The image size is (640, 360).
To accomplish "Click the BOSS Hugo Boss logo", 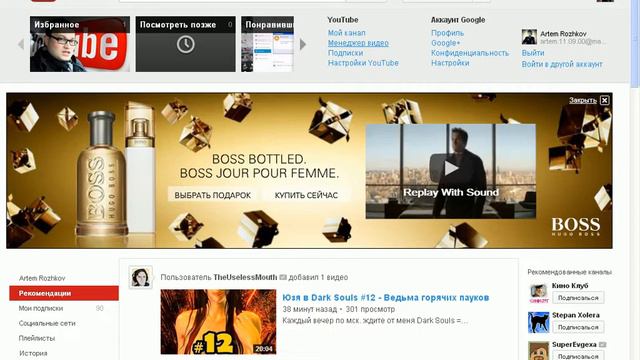I will click(x=576, y=227).
